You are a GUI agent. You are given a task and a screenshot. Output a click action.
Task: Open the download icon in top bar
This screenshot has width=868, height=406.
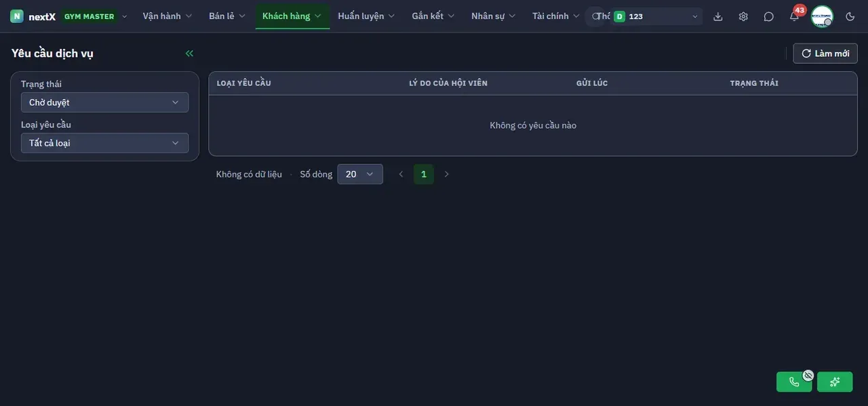[x=718, y=16]
